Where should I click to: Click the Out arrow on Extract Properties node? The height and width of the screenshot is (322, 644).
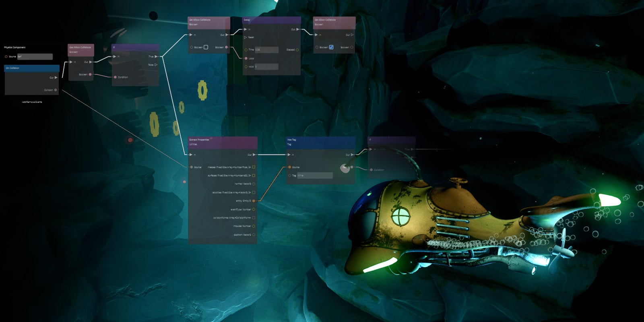[254, 155]
